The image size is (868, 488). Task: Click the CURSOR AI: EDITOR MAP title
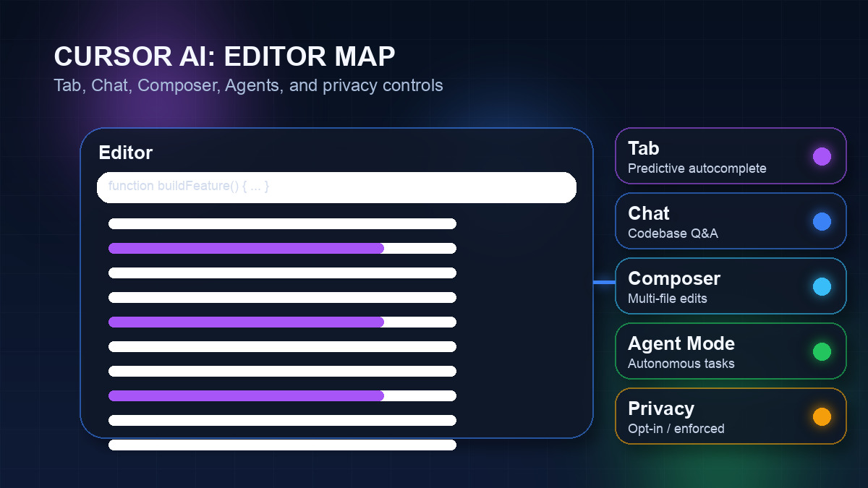tap(224, 56)
